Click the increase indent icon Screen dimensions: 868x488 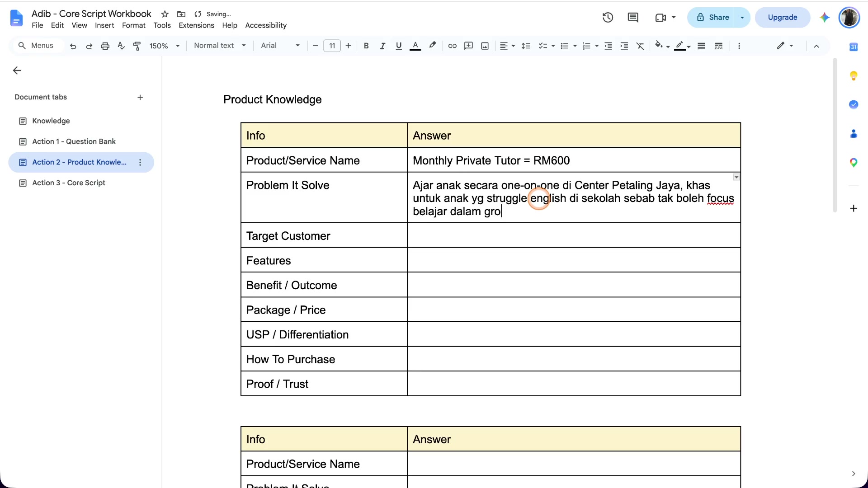pos(624,46)
